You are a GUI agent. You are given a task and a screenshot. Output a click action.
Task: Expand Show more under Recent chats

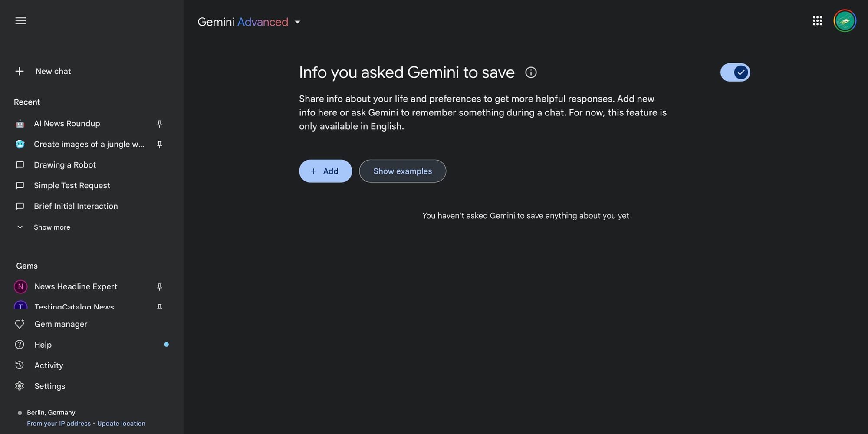point(52,227)
